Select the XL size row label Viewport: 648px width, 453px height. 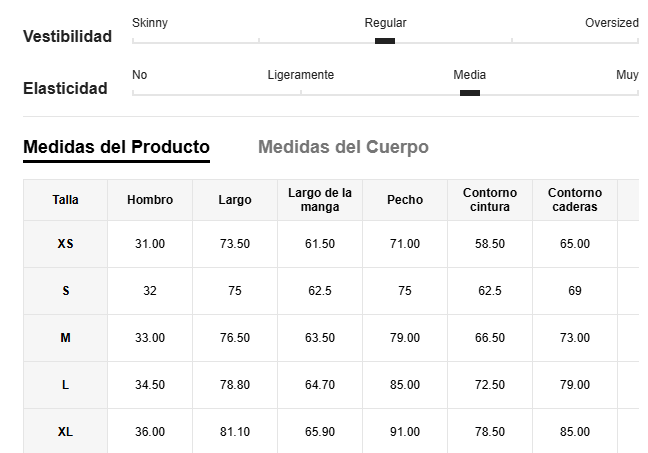(65, 432)
